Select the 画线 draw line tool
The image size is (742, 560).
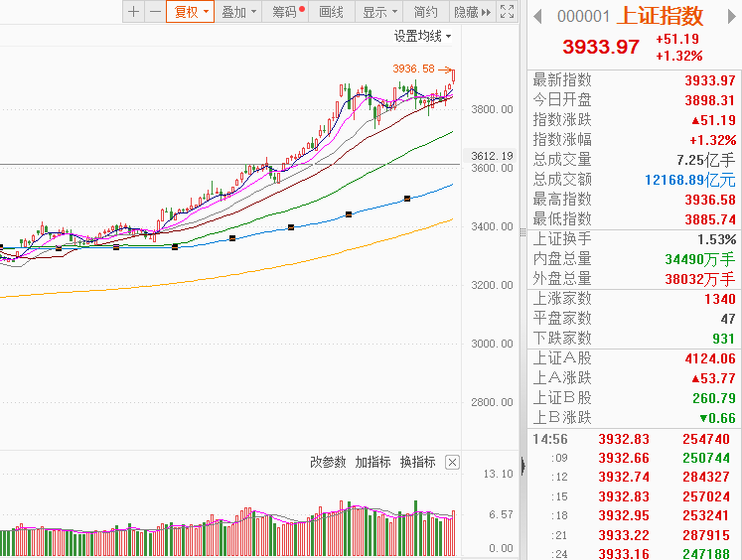click(331, 12)
